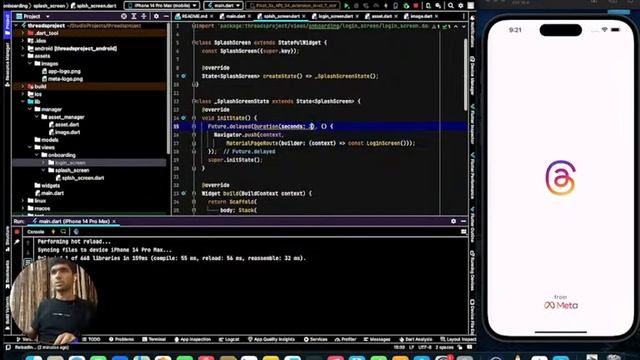Image resolution: width=640 pixels, height=360 pixels.
Task: Click Expand All icon in Project panel header
Action: click(134, 16)
